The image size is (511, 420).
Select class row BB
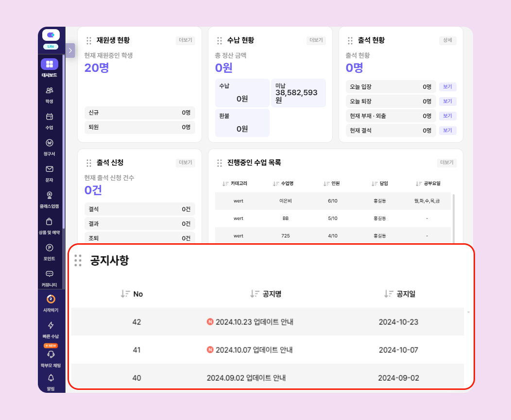(x=333, y=218)
